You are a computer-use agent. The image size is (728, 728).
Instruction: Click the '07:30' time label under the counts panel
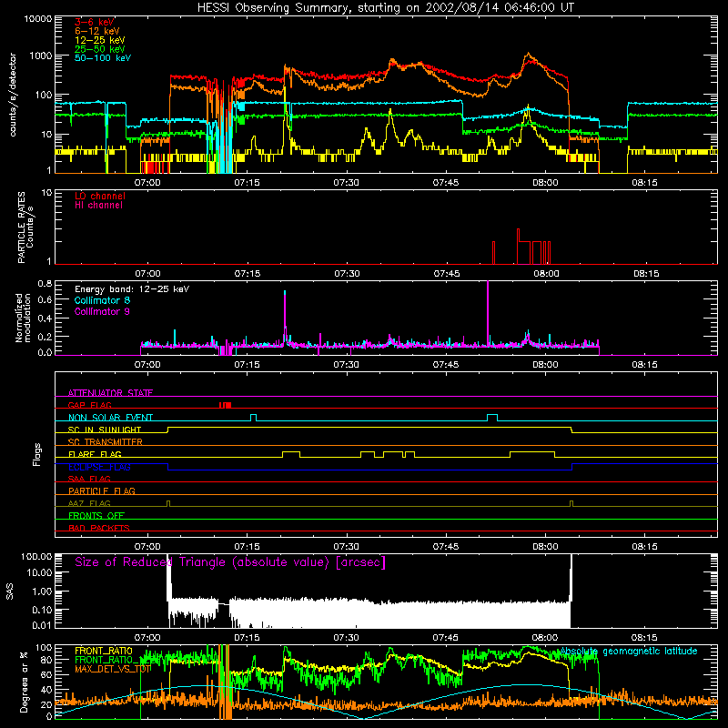(x=347, y=183)
